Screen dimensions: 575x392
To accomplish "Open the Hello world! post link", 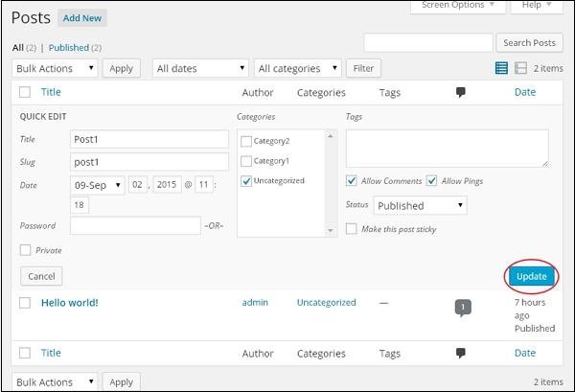I will 69,303.
